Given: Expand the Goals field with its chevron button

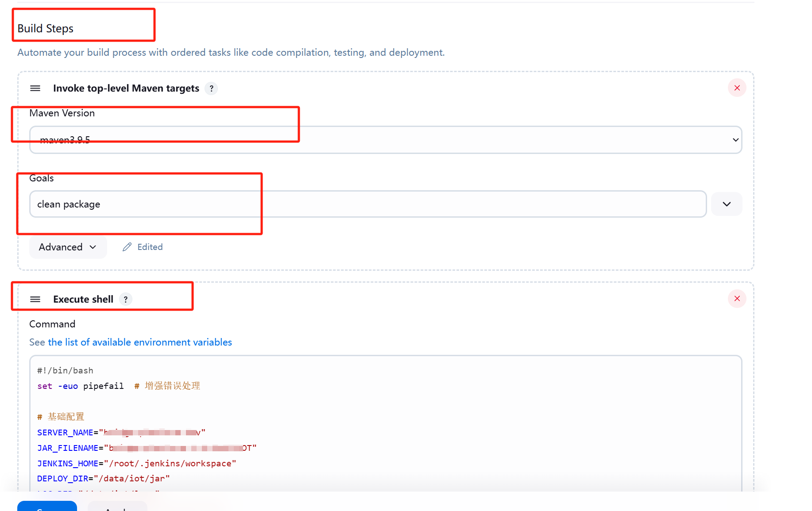Looking at the screenshot, I should (x=727, y=204).
